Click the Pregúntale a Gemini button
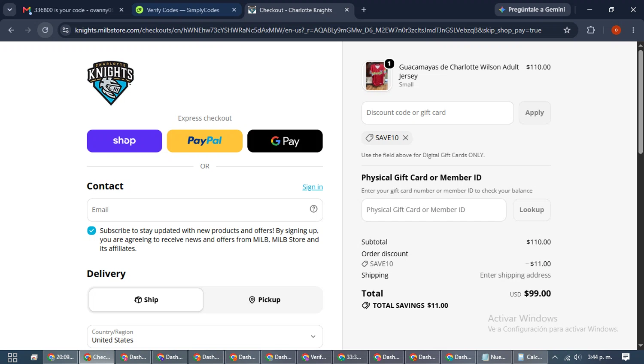This screenshot has height=364, width=644. [532, 9]
